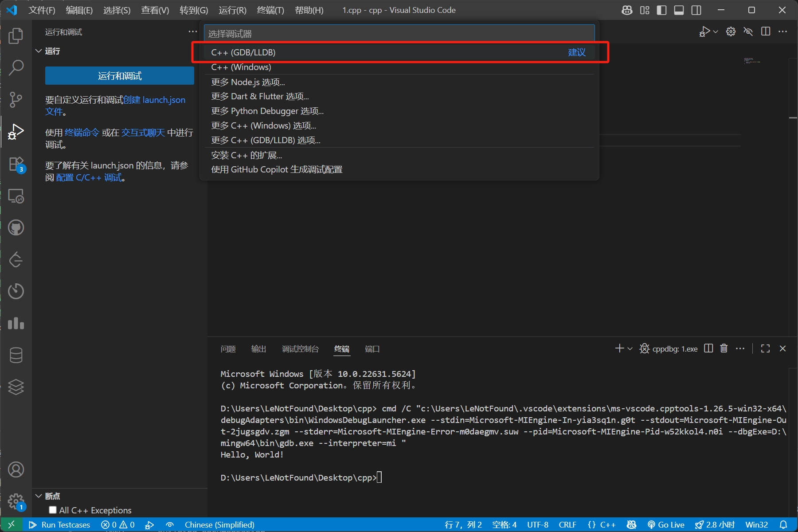The height and width of the screenshot is (532, 798).
Task: Open Extensions view with badge
Action: pyautogui.click(x=16, y=164)
